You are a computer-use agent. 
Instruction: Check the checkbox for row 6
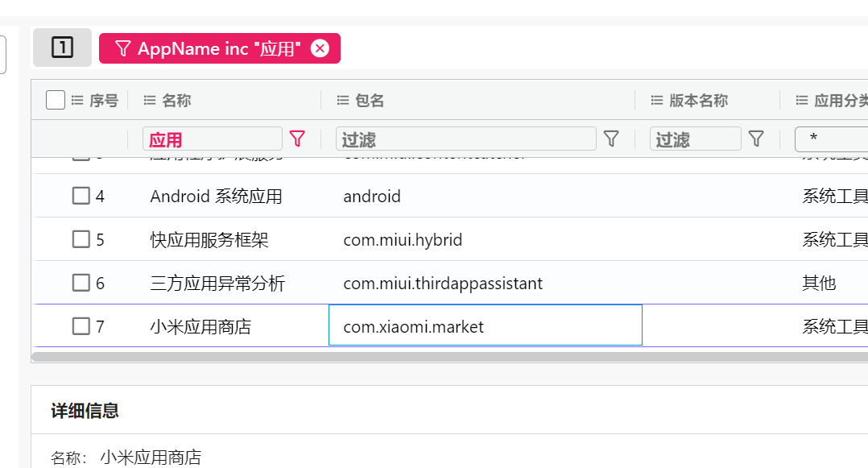tap(81, 283)
